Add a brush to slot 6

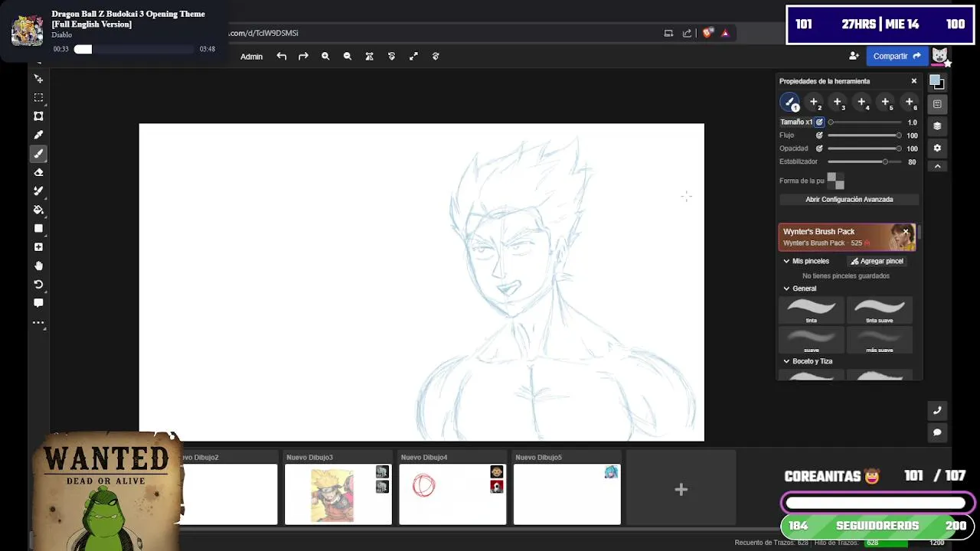(x=909, y=102)
